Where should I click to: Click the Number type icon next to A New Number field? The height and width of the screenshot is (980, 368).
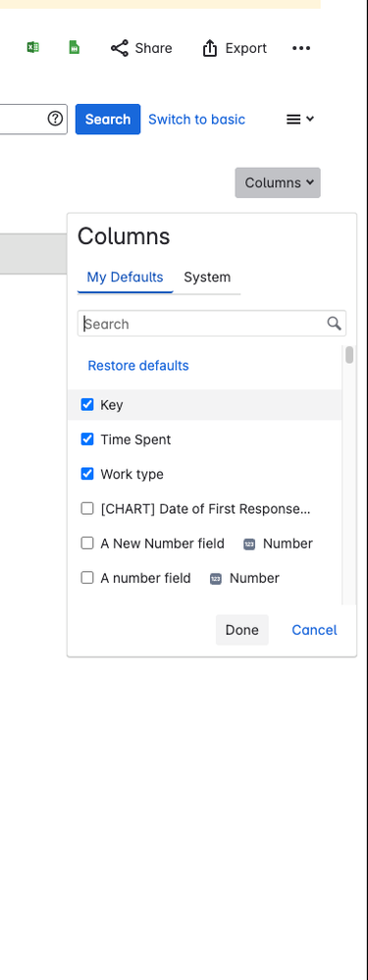[x=249, y=544]
